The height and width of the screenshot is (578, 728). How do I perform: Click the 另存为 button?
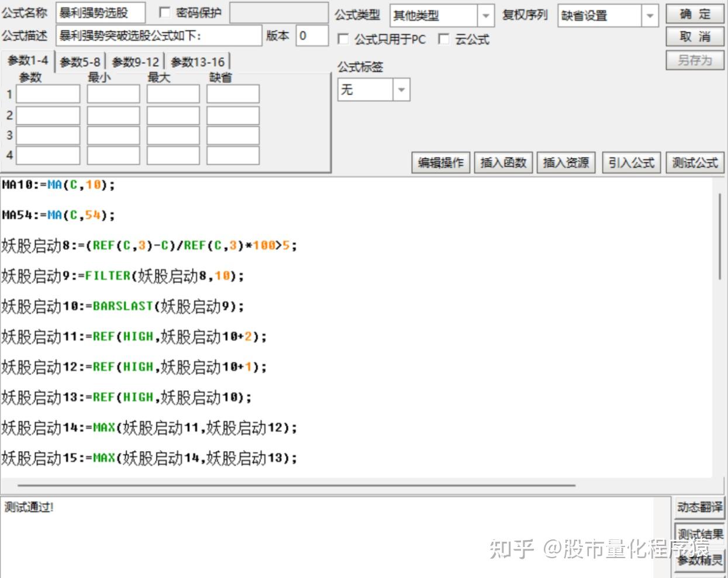click(x=695, y=60)
